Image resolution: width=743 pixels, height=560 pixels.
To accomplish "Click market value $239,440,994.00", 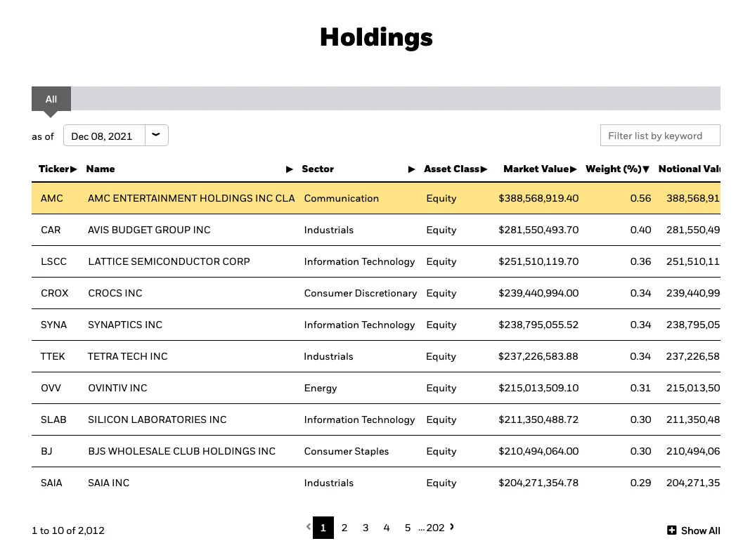I will [x=538, y=293].
